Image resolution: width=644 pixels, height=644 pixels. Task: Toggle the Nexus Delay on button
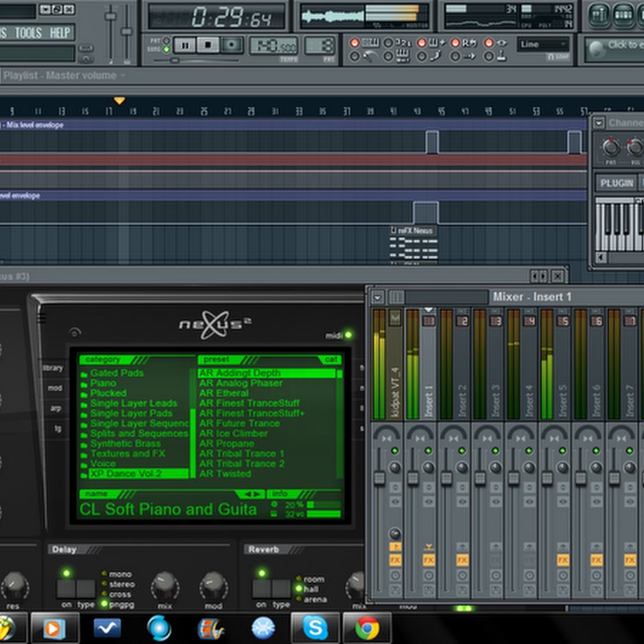(x=66, y=589)
